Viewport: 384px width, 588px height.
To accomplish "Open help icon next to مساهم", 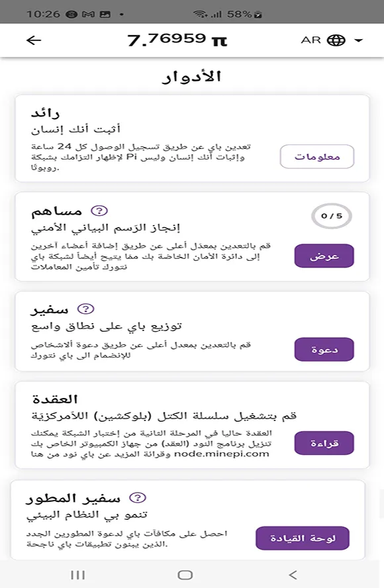I will tap(99, 211).
